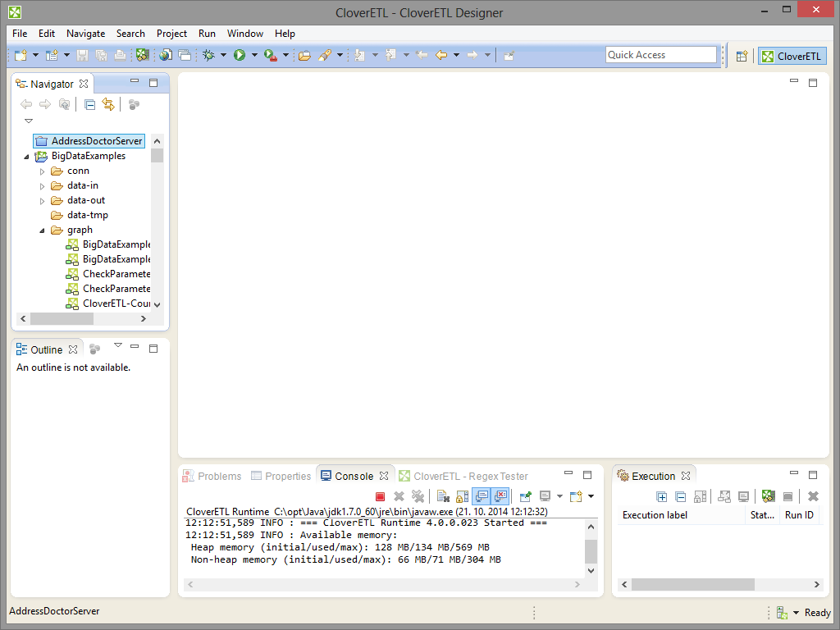
Task: Click the Print icon in main toolbar
Action: (120, 55)
